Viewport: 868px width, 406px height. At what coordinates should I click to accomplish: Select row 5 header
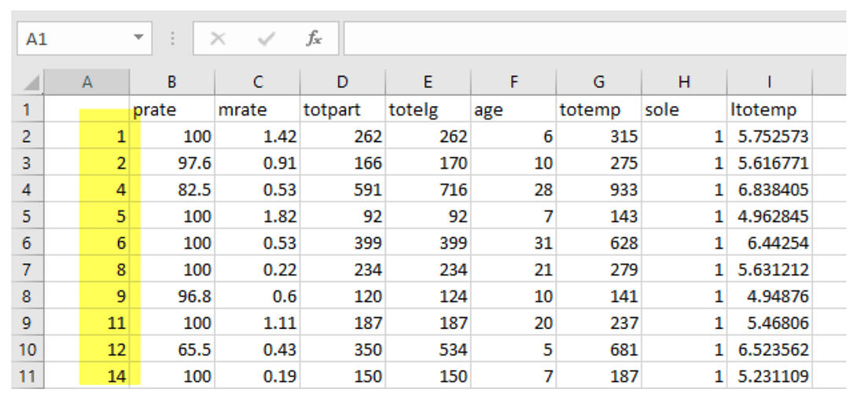tap(27, 215)
